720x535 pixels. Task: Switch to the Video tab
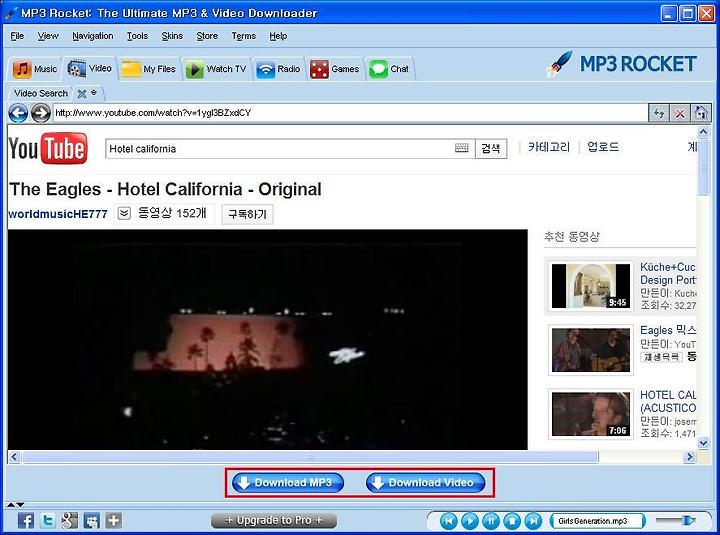click(90, 69)
